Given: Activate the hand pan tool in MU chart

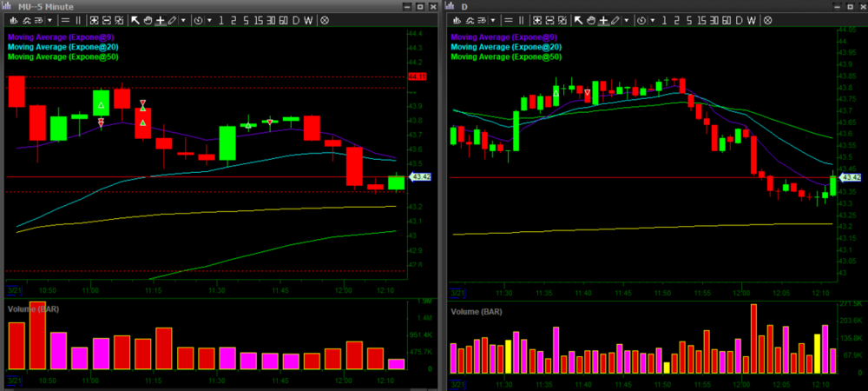Looking at the screenshot, I should pyautogui.click(x=148, y=20).
